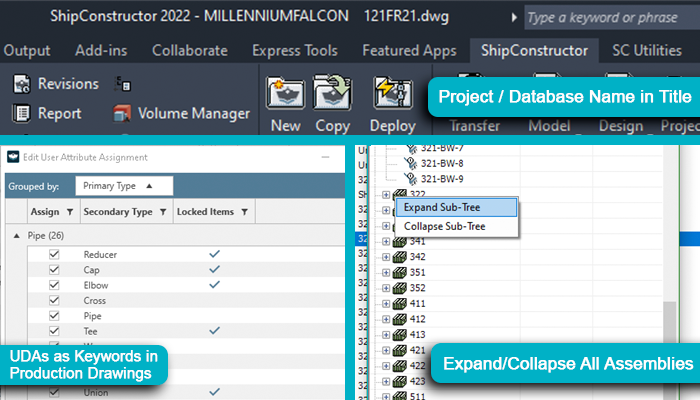Uncheck the Cap assign checkbox
This screenshot has width=700, height=400.
[x=54, y=270]
